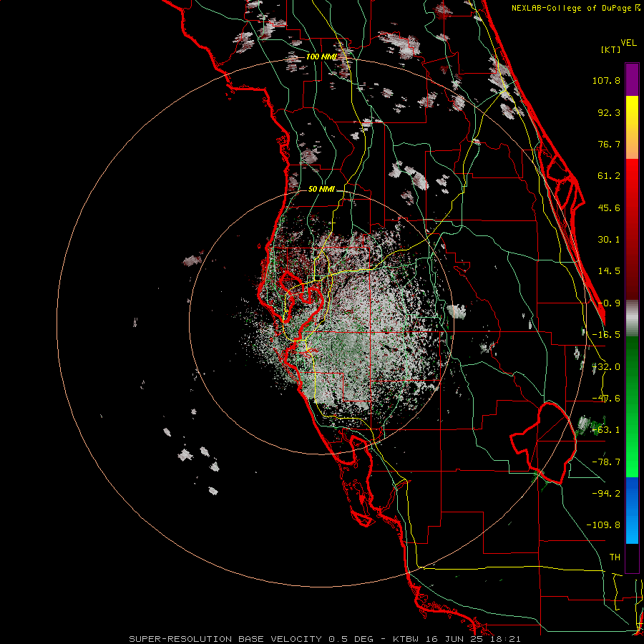Click the Super-Resolution Base Velocity caption
The height and width of the screenshot is (644, 644).
click(x=325, y=639)
